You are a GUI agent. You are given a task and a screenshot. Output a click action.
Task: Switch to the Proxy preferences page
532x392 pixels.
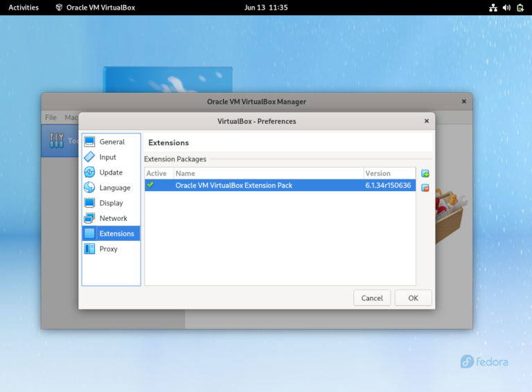pos(112,249)
